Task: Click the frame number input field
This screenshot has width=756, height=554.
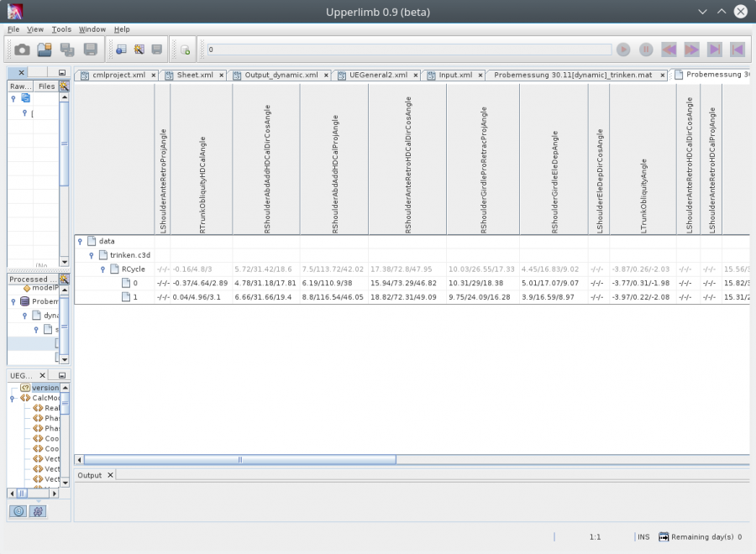Action: pyautogui.click(x=407, y=50)
